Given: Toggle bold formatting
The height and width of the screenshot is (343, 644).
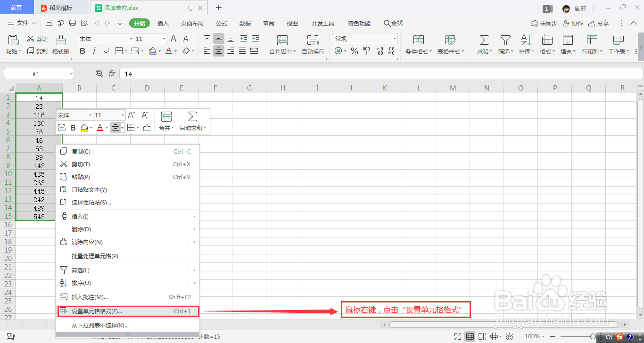Looking at the screenshot, I should pos(82,51).
